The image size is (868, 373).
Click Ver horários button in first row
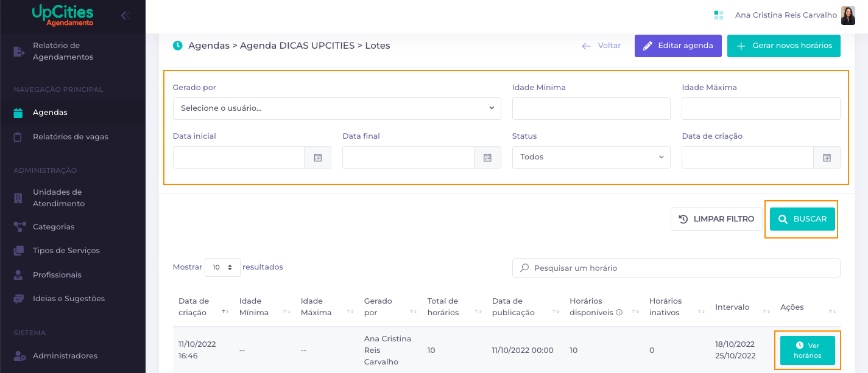[808, 350]
